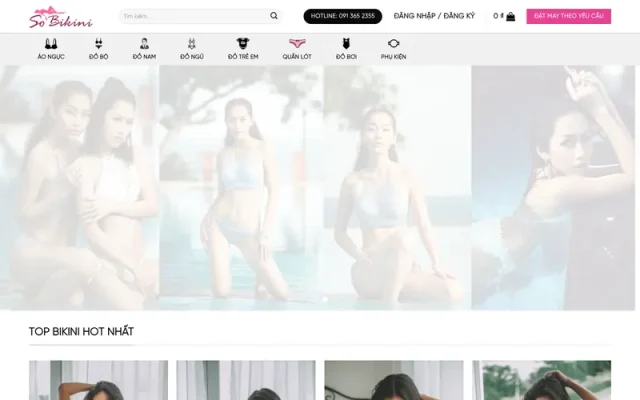Open the third product thumbnail under Top Bikini
The image size is (640, 400).
point(394,380)
